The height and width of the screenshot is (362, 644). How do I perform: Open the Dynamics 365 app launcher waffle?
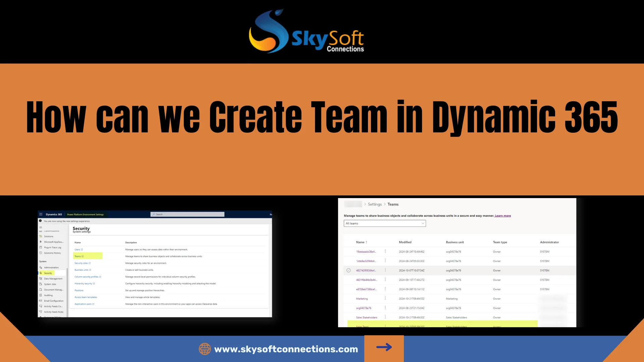pyautogui.click(x=41, y=214)
